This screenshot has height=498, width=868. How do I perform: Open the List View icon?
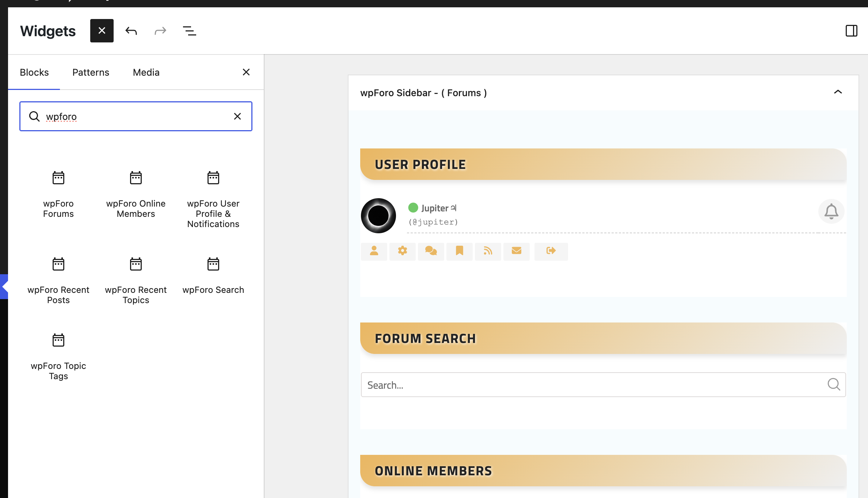189,31
